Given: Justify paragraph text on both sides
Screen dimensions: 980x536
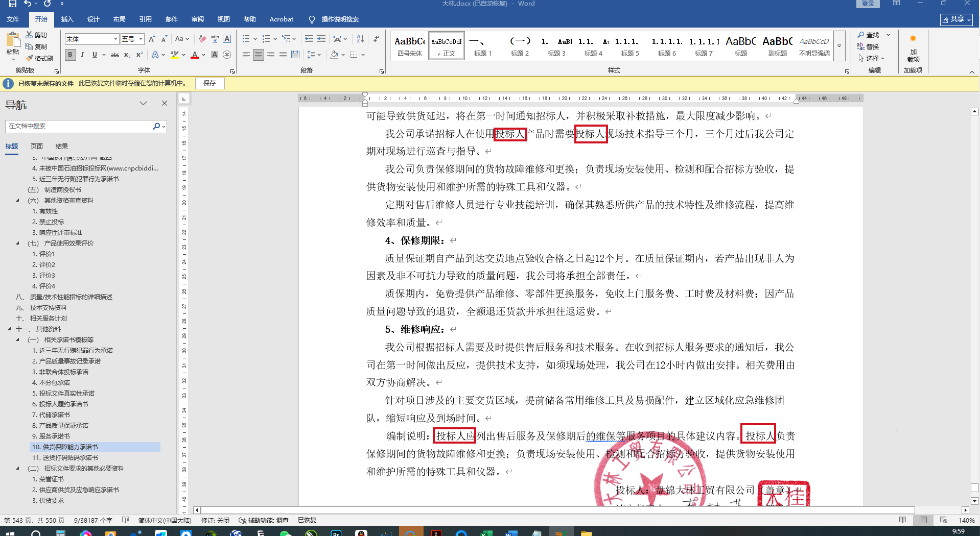Looking at the screenshot, I should (x=283, y=55).
